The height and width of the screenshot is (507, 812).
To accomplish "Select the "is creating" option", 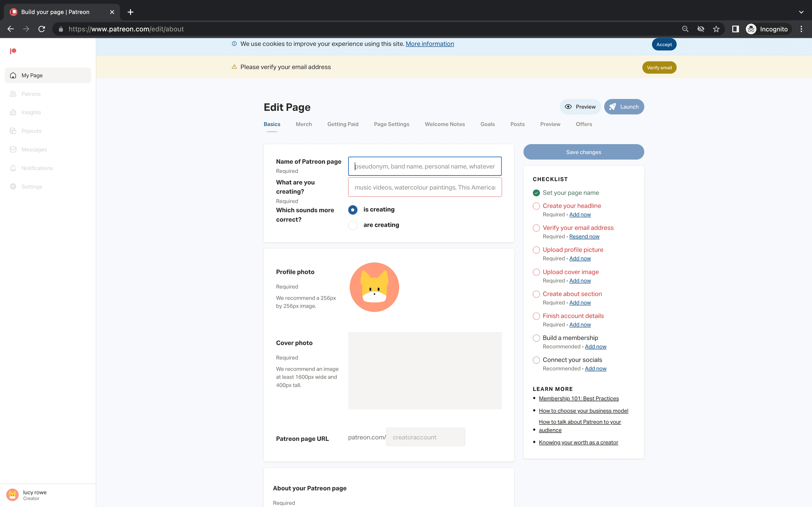I will 353,210.
